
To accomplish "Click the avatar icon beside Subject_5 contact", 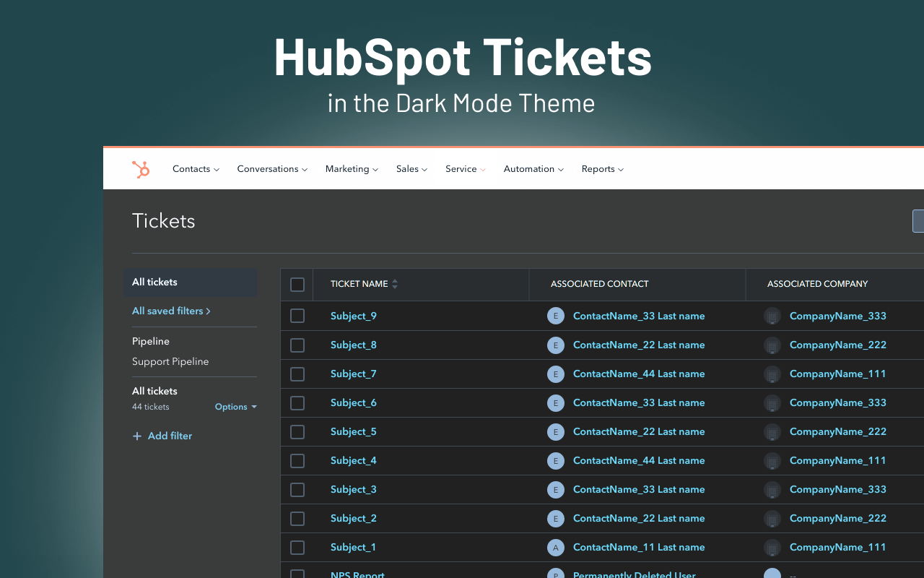I will tap(556, 431).
